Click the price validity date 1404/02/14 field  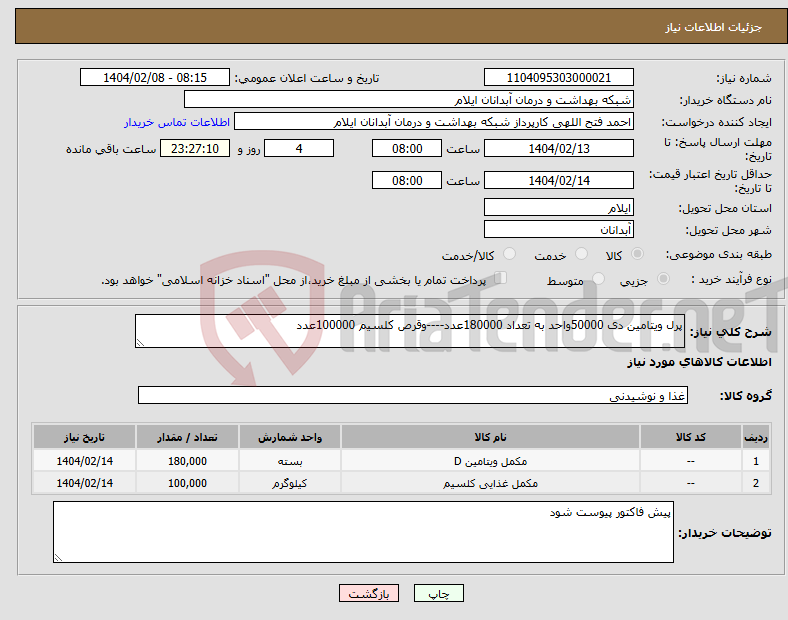[558, 180]
